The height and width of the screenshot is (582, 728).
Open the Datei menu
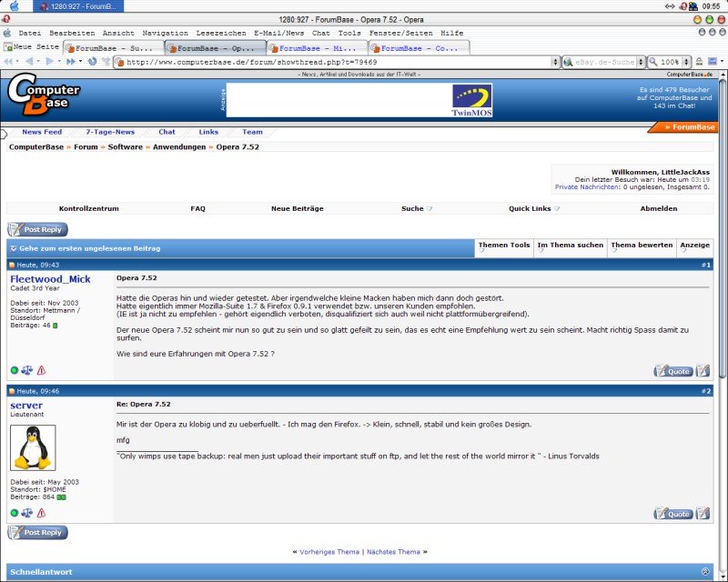pos(30,33)
